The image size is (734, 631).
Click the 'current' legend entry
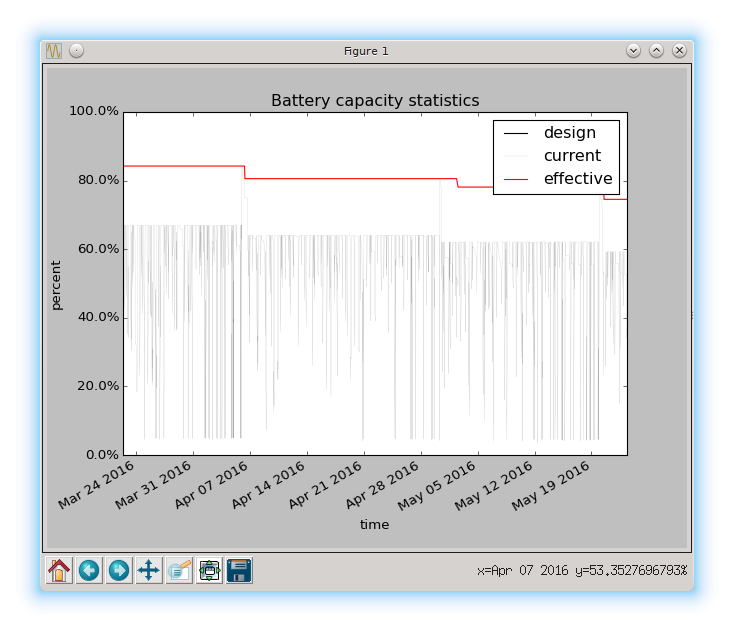click(x=571, y=156)
